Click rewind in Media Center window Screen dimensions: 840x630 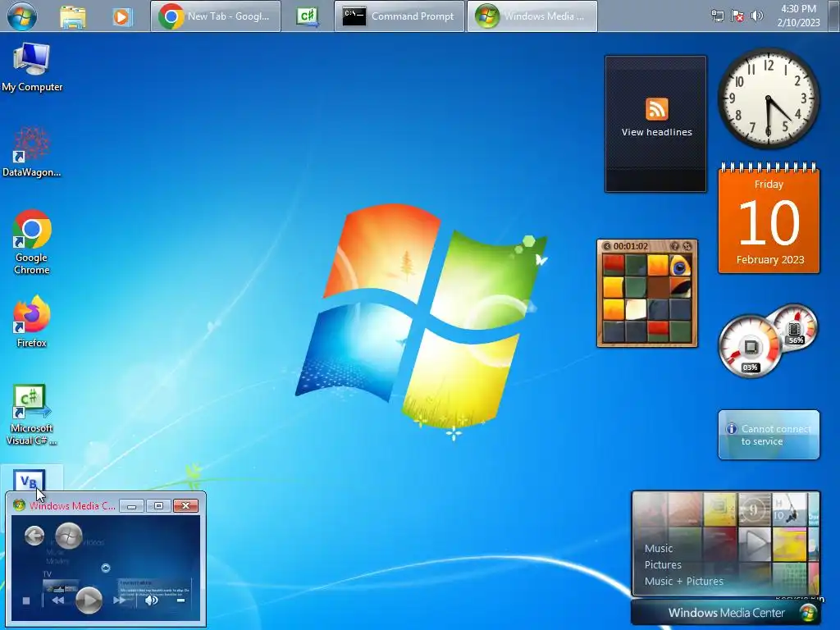(57, 600)
